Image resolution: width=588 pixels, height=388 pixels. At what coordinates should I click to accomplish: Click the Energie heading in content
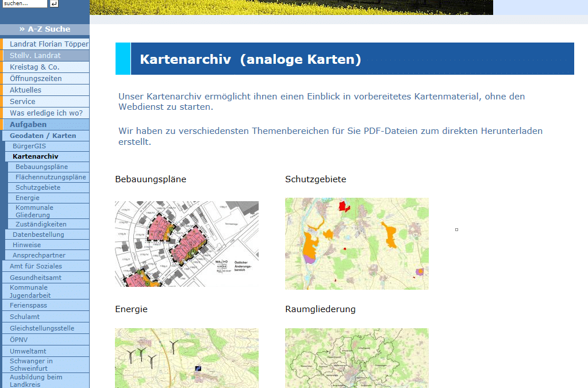point(131,309)
